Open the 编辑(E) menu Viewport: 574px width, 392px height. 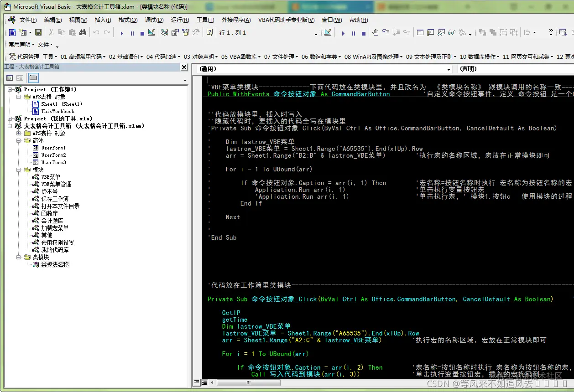53,20
